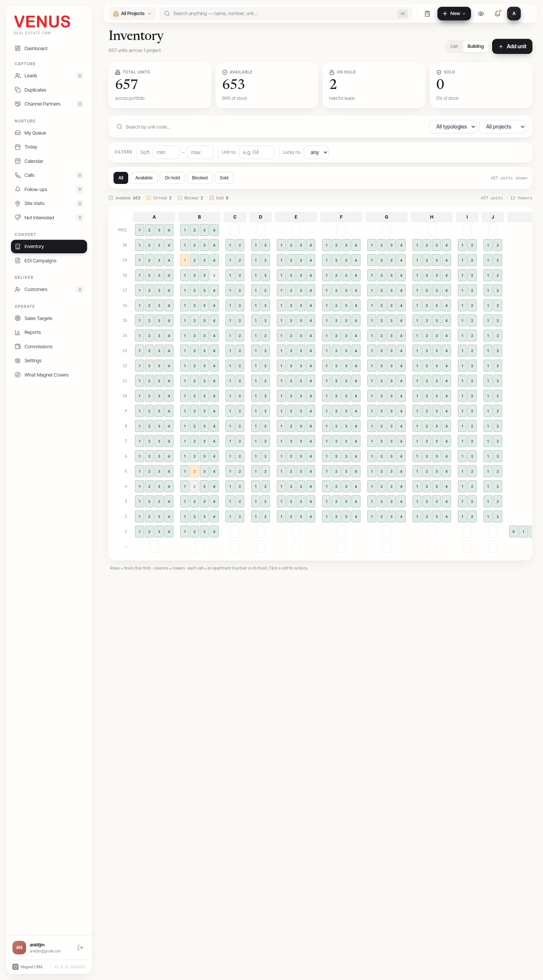The image size is (543, 980).
Task: Click the on-hold orange unit on floor 19
Action: pyautogui.click(x=184, y=260)
